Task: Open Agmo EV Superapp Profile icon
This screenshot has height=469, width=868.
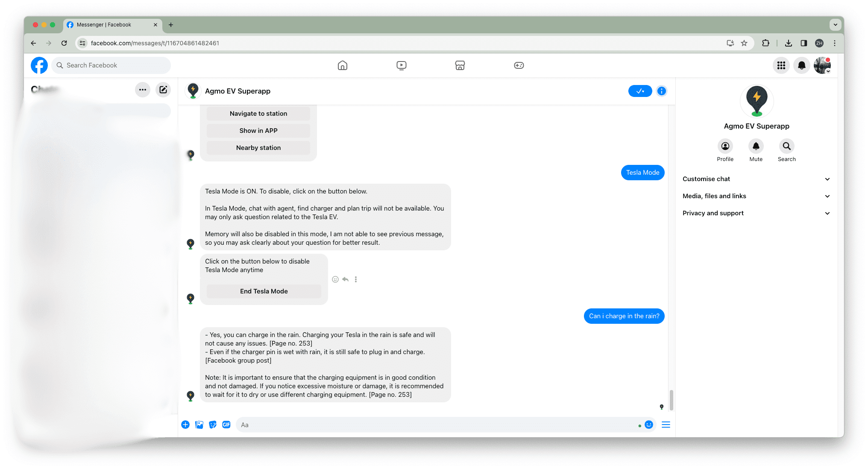Action: [x=725, y=147]
